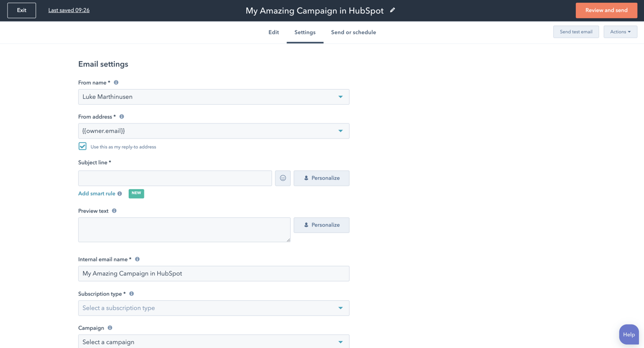Image resolution: width=644 pixels, height=348 pixels.
Task: Expand the From address dropdown
Action: tap(214, 131)
